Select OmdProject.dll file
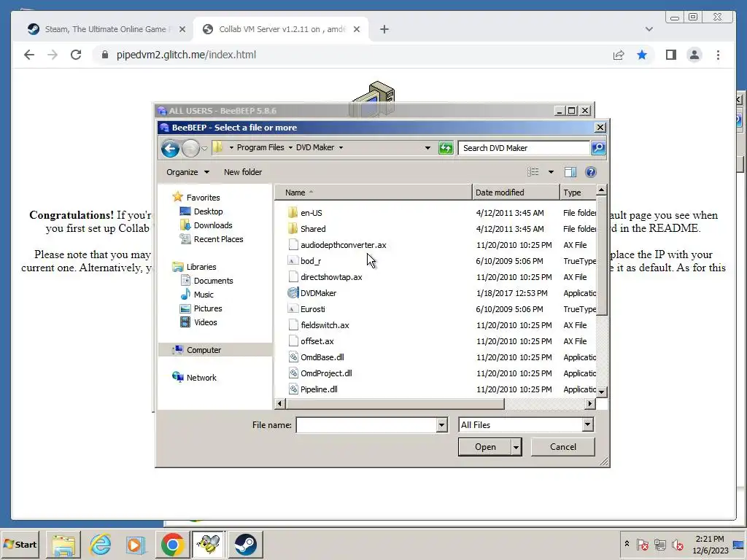 tap(326, 373)
